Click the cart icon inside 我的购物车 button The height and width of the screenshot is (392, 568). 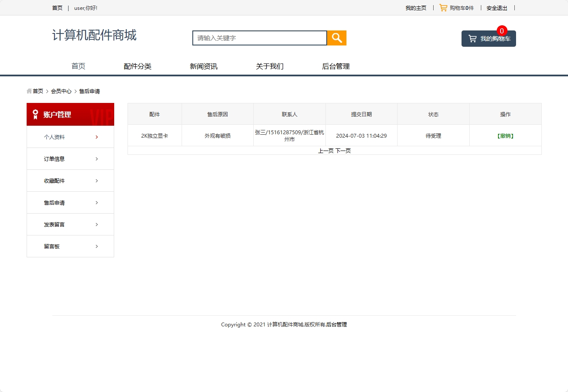(x=474, y=39)
